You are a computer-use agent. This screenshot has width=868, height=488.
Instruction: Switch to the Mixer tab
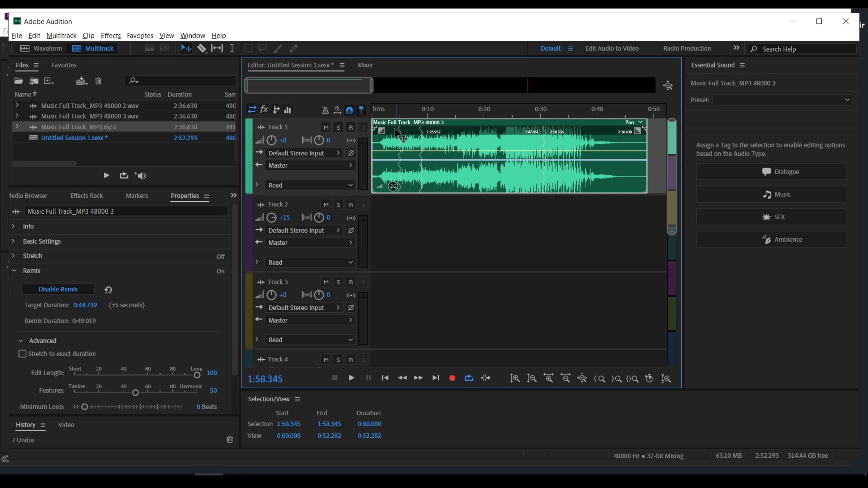click(365, 65)
